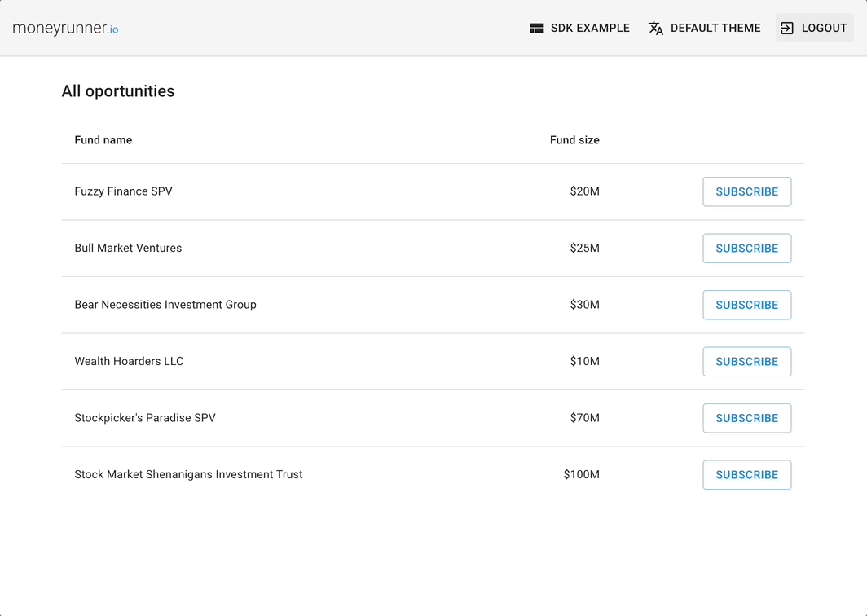Subscribe to Wealth Hoarders LLC
The image size is (867, 616).
(746, 362)
